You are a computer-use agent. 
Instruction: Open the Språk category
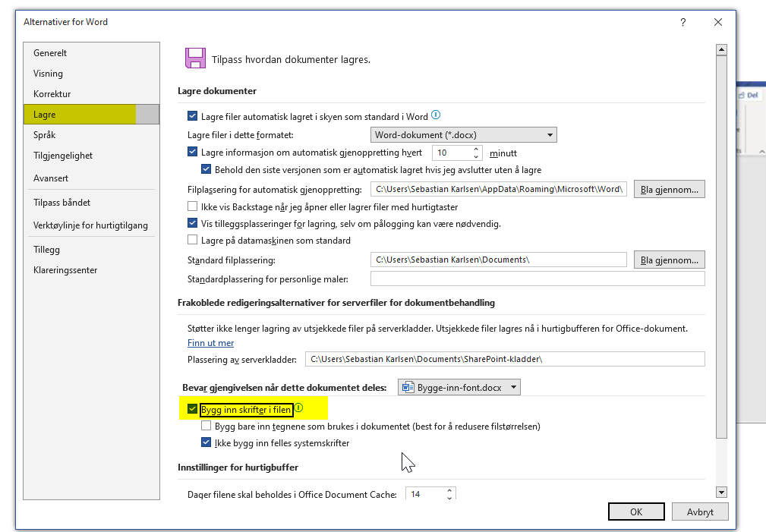point(91,135)
